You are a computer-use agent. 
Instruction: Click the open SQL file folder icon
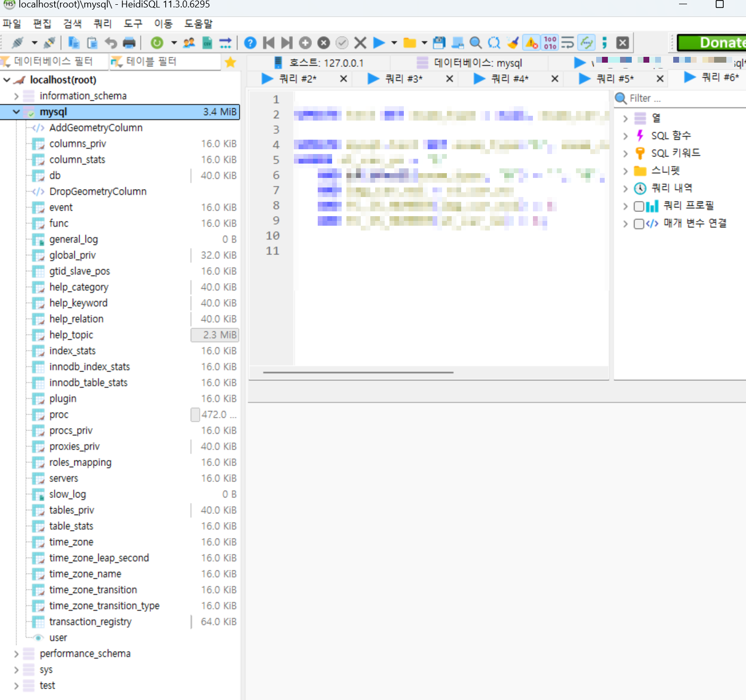(x=410, y=42)
